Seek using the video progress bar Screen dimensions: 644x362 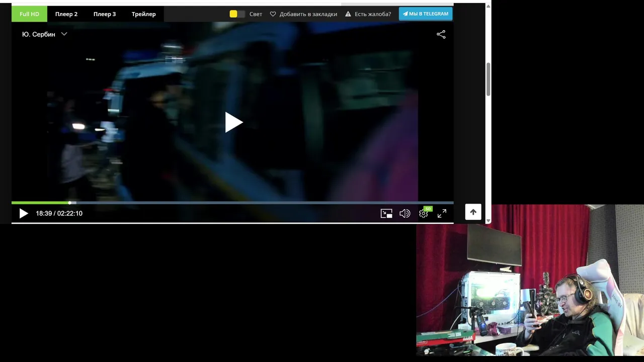point(232,203)
